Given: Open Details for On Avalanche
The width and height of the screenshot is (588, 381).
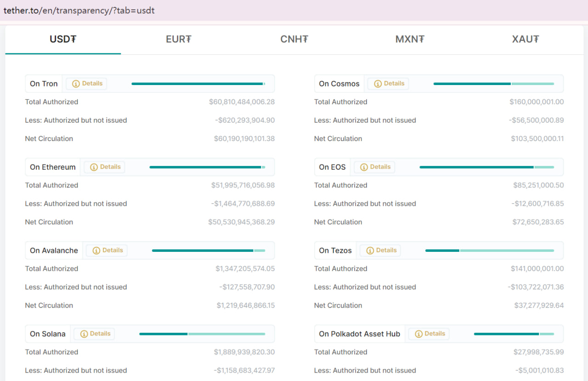Looking at the screenshot, I should pyautogui.click(x=107, y=250).
